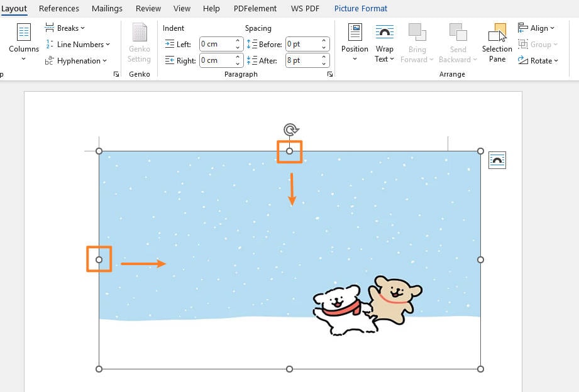The image size is (579, 392).
Task: Click the picture rotation handle
Action: coord(291,129)
